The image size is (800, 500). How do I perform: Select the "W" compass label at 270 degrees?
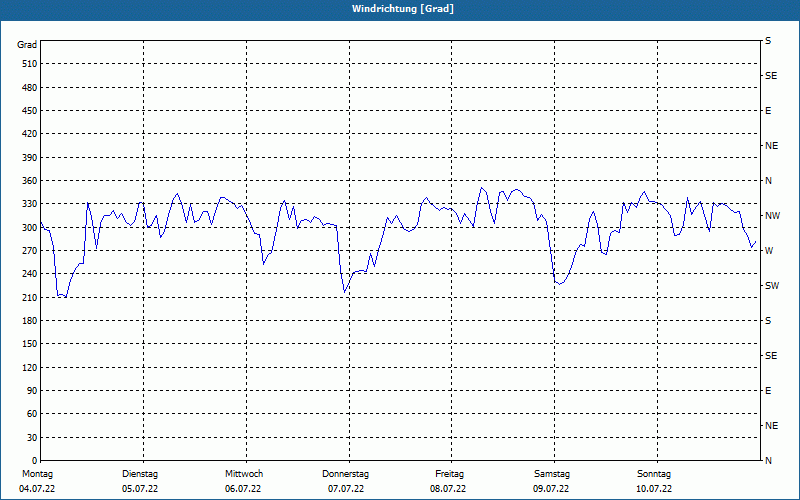click(769, 251)
